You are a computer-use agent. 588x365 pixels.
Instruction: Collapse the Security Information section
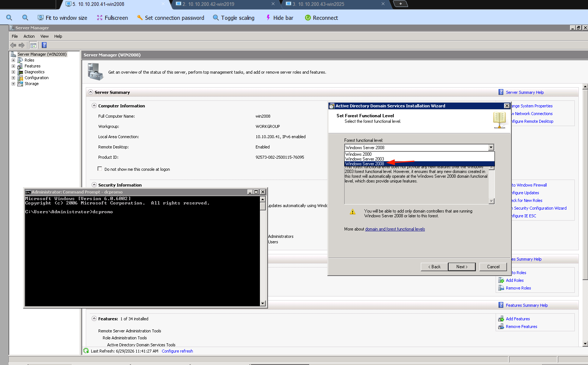(x=94, y=185)
